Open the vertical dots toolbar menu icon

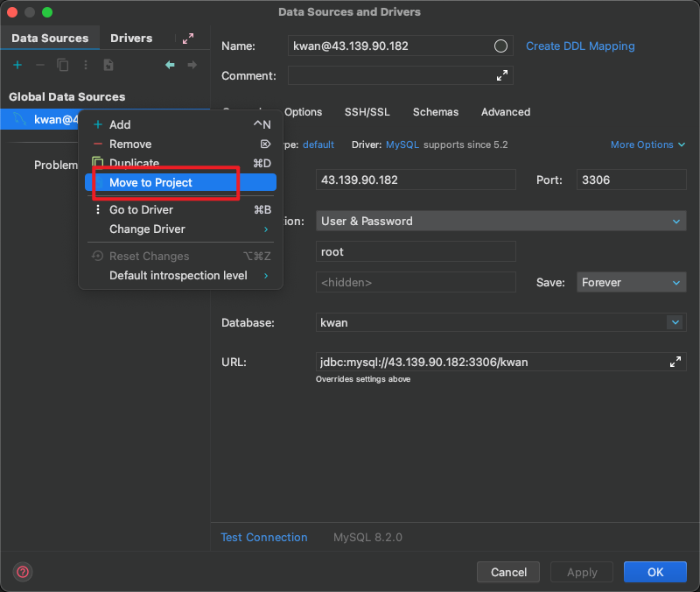point(86,65)
